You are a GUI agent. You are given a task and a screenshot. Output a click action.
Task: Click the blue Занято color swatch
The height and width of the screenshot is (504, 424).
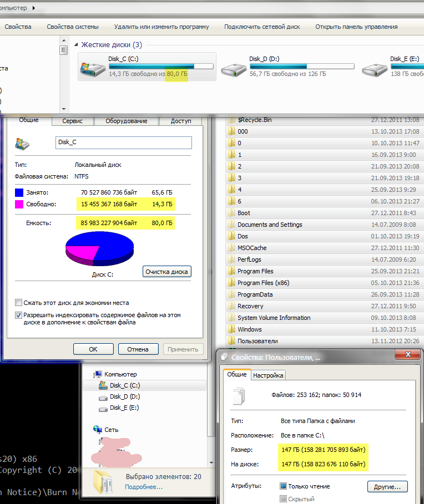click(x=19, y=192)
